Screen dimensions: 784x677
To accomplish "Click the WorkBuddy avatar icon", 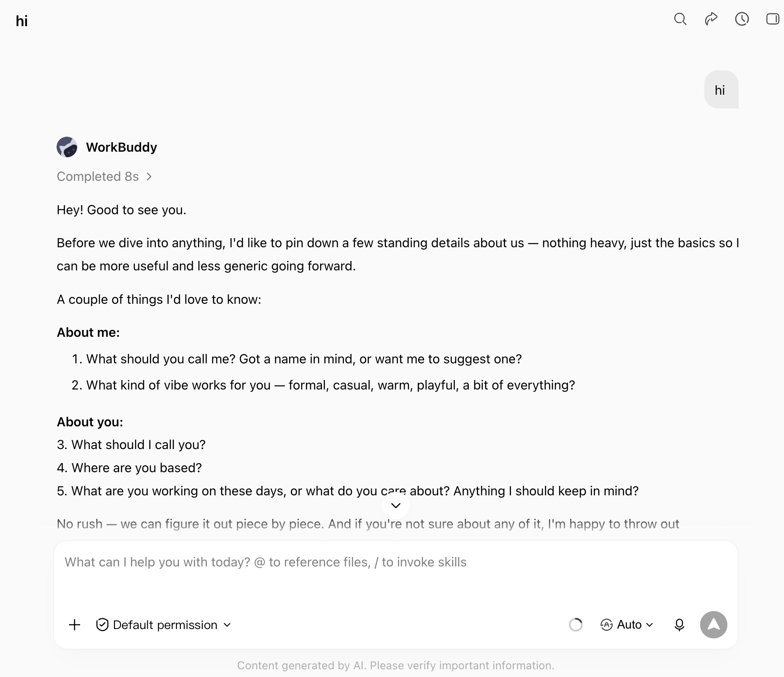I will pyautogui.click(x=67, y=147).
